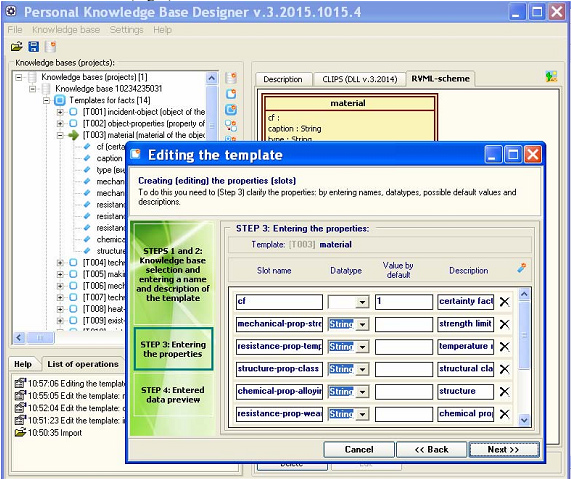This screenshot has width=571, height=479.
Task: Collapse the Knowledge base 10234235031 node
Action: coord(33,89)
